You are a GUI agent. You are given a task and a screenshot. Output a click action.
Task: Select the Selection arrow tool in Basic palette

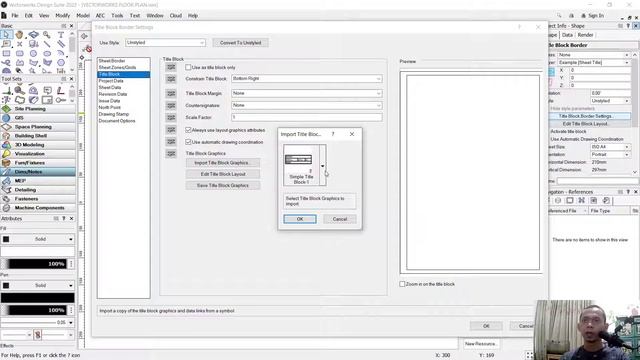click(6, 35)
